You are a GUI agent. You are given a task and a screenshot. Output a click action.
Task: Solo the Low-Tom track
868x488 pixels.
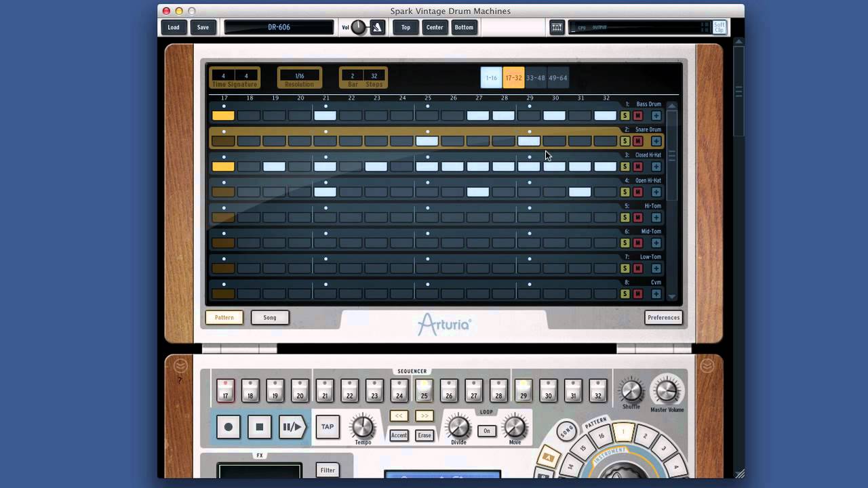coord(625,268)
